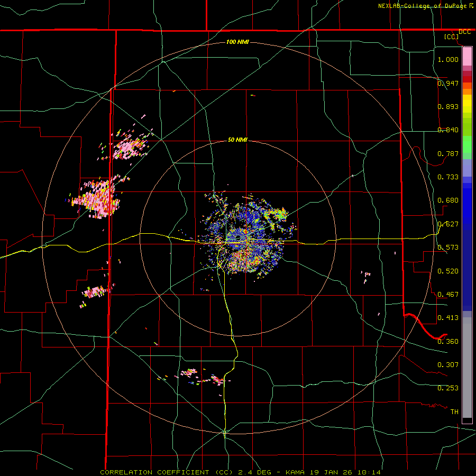Pick the bright green segment of the color bar
Screen dimensions: 476x476
[x=467, y=144]
